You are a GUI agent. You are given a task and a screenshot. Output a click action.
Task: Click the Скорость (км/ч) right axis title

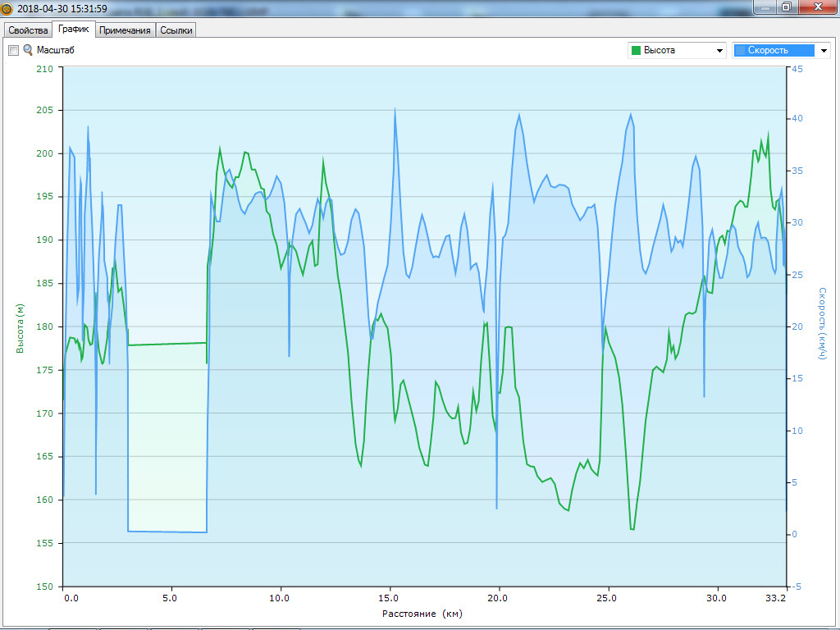pyautogui.click(x=823, y=323)
